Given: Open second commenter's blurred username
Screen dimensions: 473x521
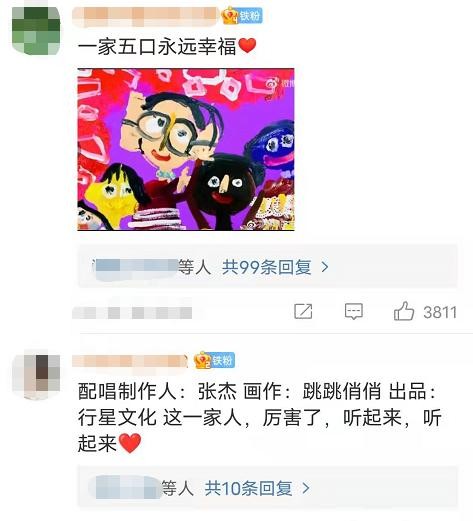Looking at the screenshot, I should 130,362.
